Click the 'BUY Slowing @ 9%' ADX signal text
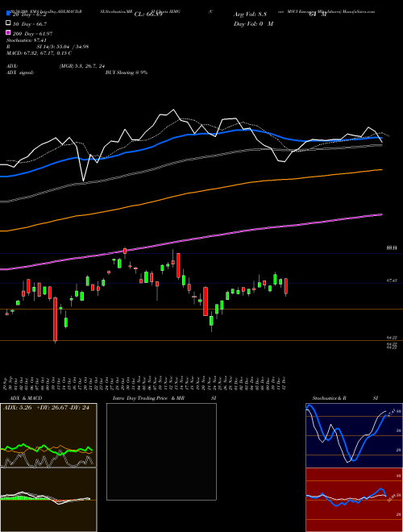Viewport: 403px width, 532px height. [x=127, y=73]
